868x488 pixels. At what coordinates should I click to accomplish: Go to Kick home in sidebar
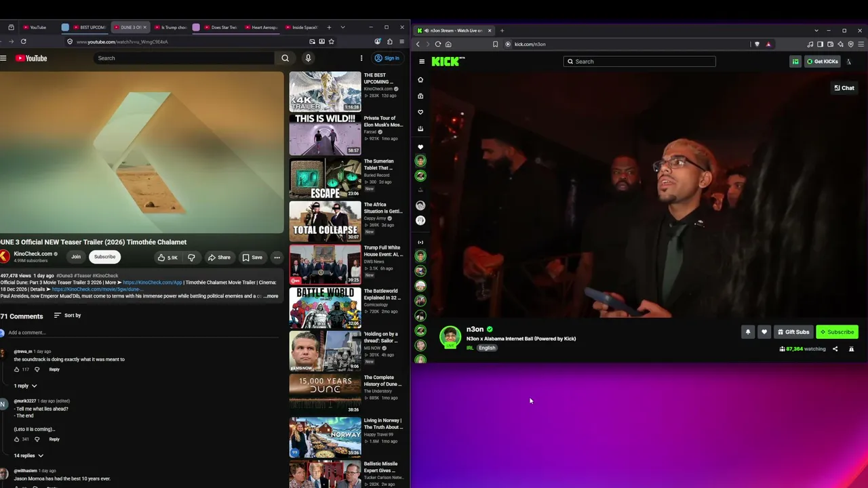[x=420, y=80]
